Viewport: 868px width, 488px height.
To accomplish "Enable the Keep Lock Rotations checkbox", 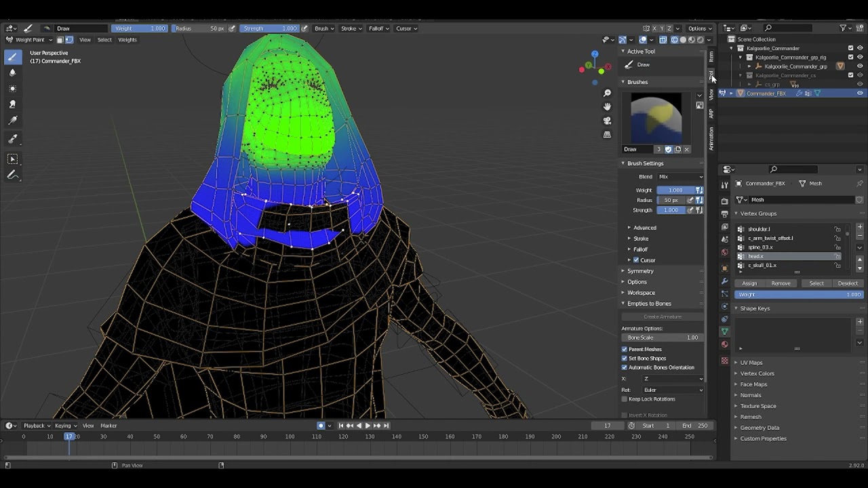I will coord(625,399).
